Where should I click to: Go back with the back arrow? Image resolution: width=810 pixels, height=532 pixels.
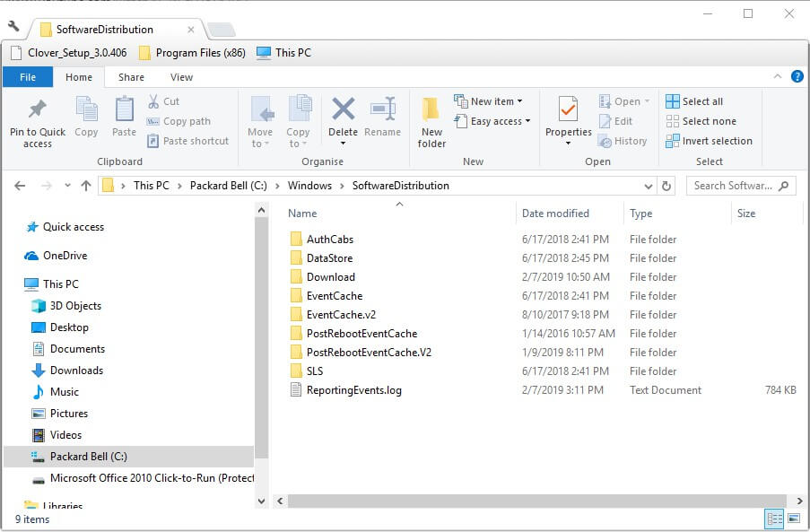(20, 186)
